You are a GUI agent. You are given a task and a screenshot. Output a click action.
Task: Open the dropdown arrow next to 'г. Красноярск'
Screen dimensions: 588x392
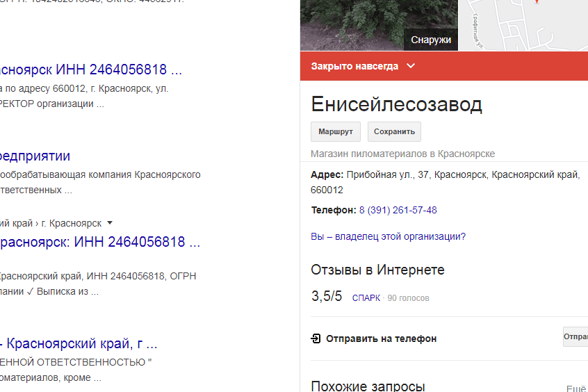click(x=110, y=223)
